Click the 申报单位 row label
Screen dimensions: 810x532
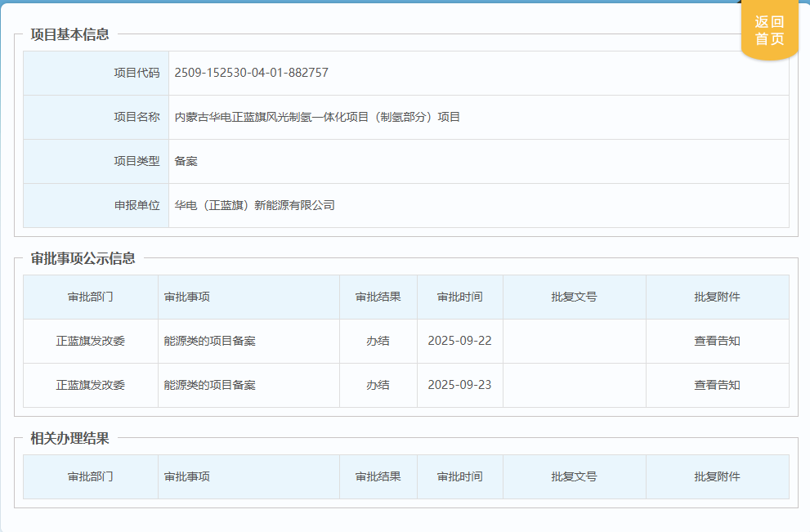coord(136,205)
